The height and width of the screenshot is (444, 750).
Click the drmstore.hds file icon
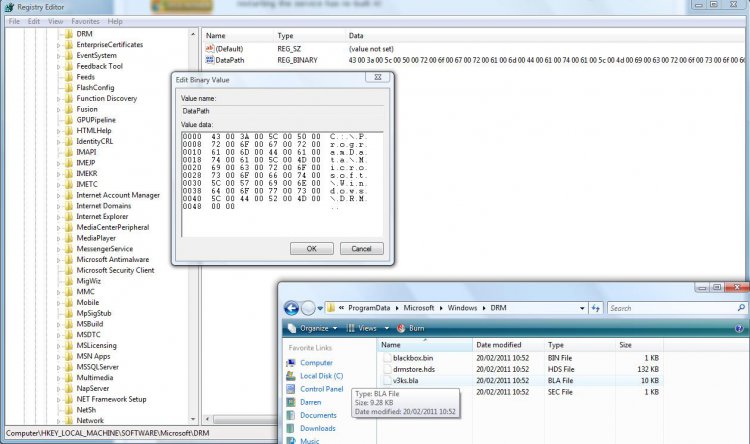tap(387, 369)
